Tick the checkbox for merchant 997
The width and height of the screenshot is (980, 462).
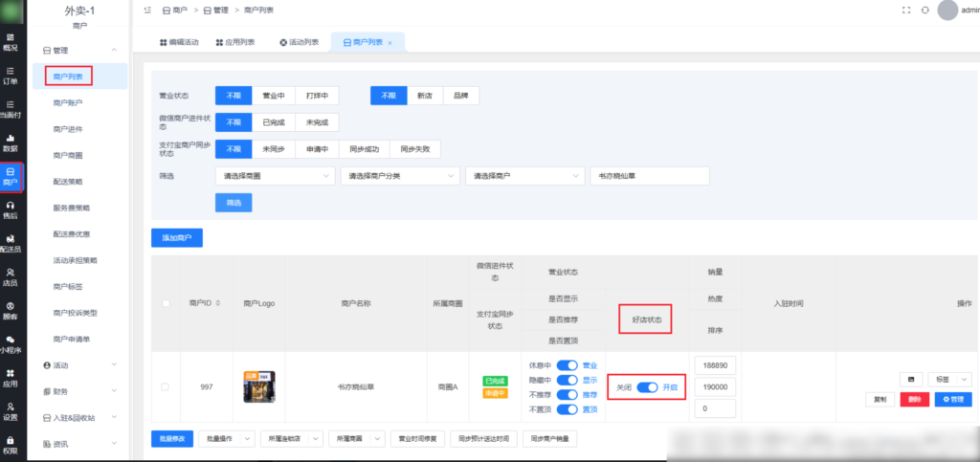pyautogui.click(x=165, y=387)
